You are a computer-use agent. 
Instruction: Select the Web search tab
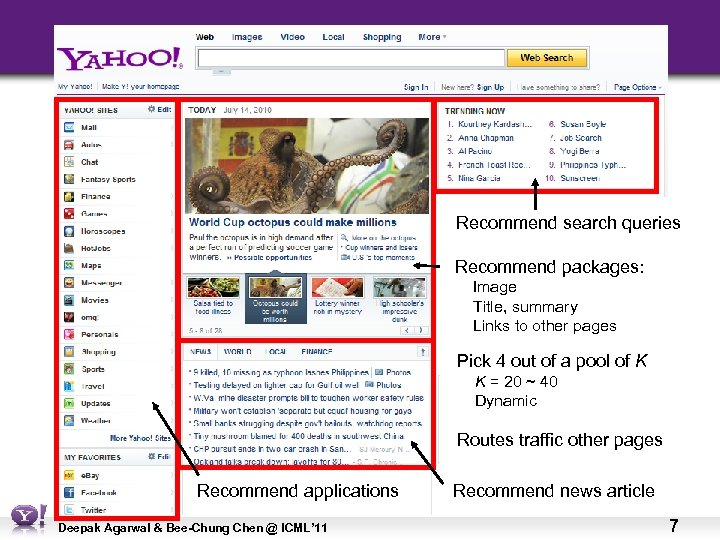tap(204, 37)
